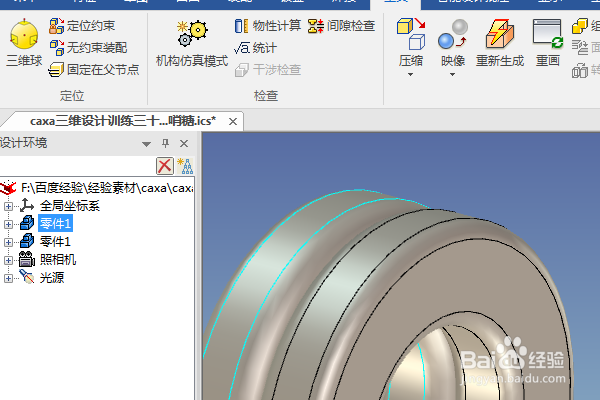600x400 pixels.
Task: Click the 照相机 camera icon
Action: (27, 259)
